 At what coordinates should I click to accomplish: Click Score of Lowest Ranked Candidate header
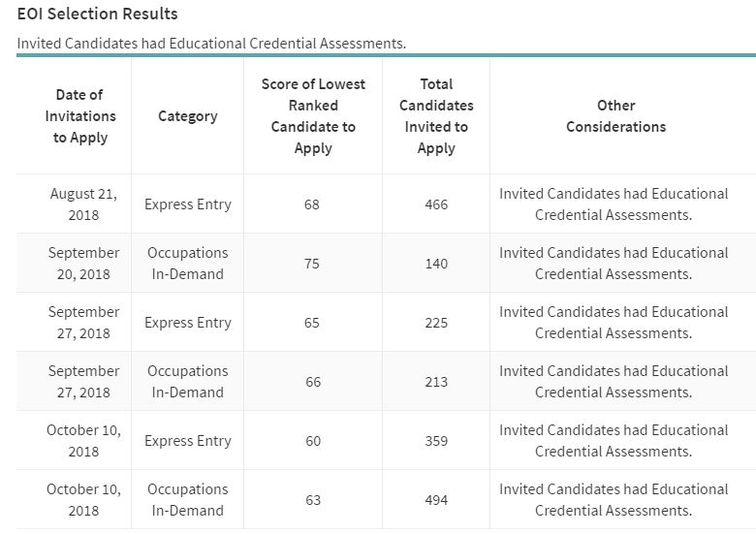(x=313, y=116)
